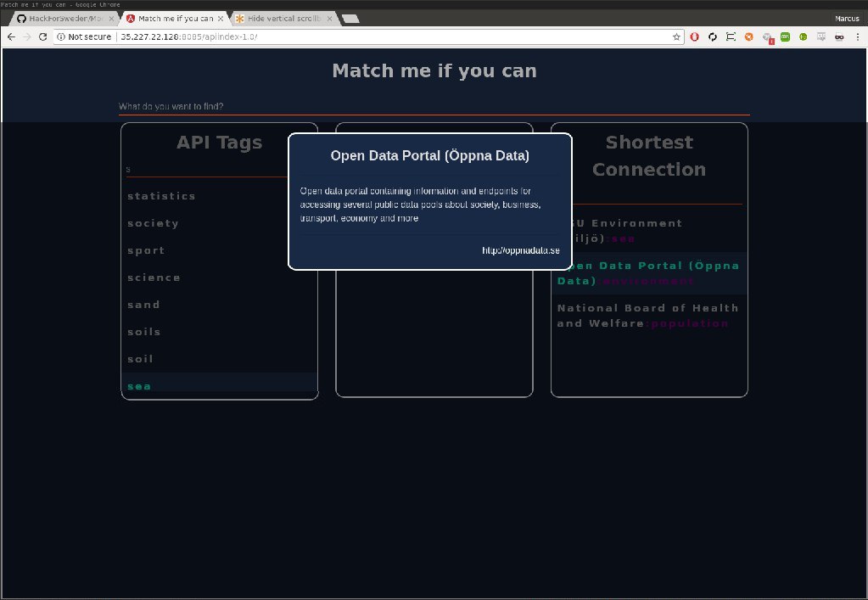Click the What do you want to find field

click(x=434, y=106)
